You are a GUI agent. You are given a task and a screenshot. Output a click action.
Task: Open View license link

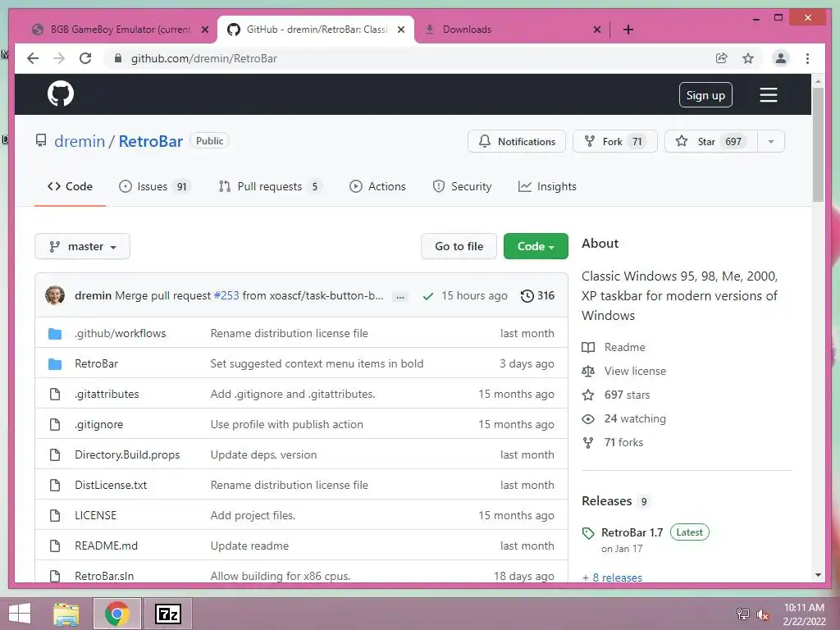pyautogui.click(x=636, y=371)
